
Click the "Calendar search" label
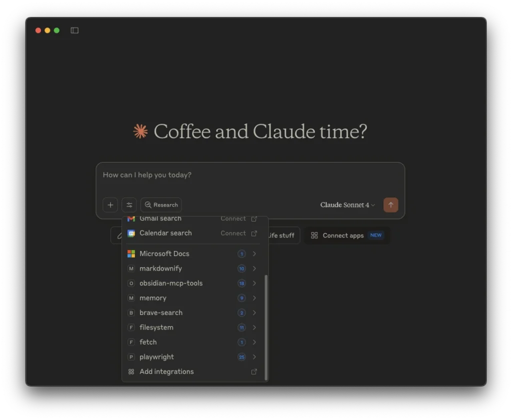165,233
